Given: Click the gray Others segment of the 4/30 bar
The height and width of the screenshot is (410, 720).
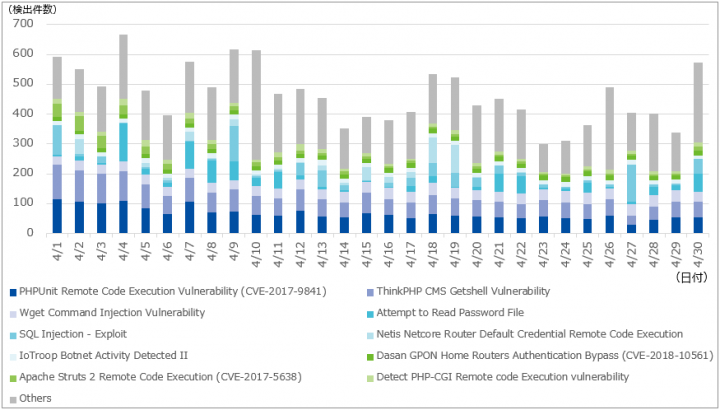Looking at the screenshot, I should click(698, 102).
